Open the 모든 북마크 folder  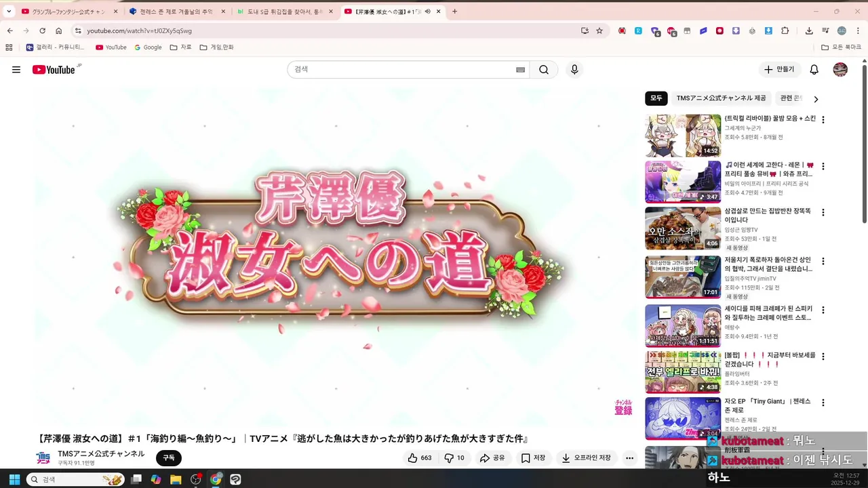coord(841,47)
